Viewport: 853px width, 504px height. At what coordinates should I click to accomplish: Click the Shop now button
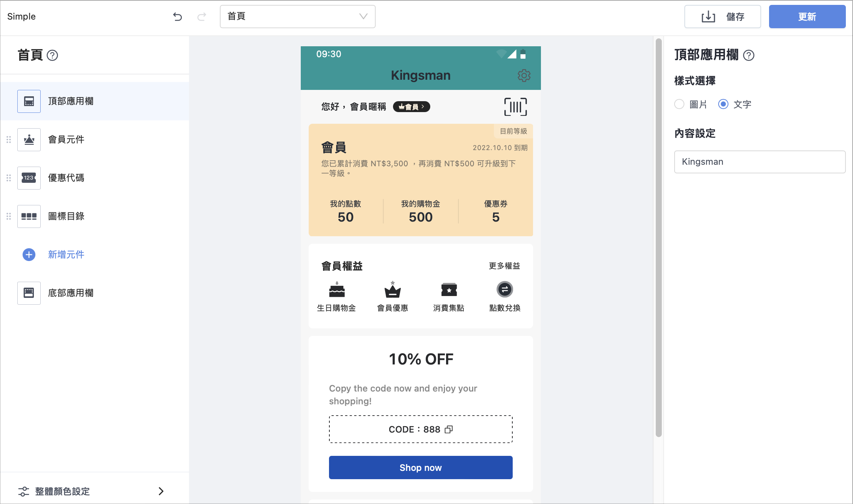[x=420, y=468]
